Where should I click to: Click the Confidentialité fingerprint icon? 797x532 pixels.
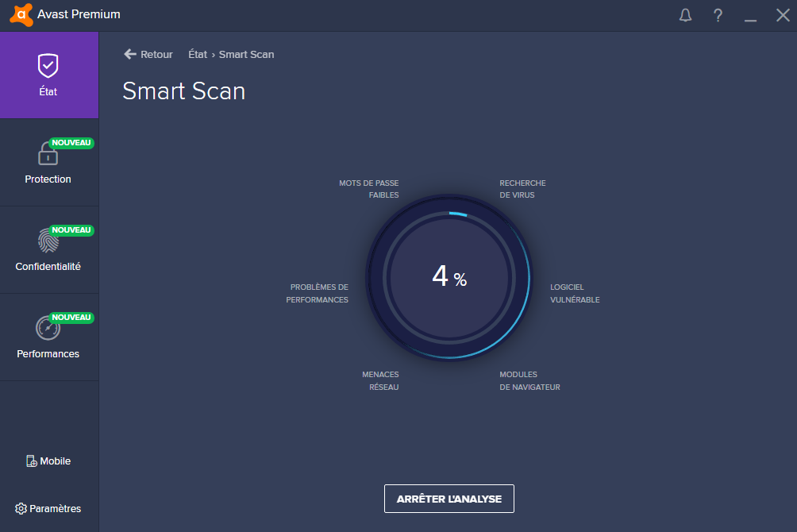(x=48, y=240)
